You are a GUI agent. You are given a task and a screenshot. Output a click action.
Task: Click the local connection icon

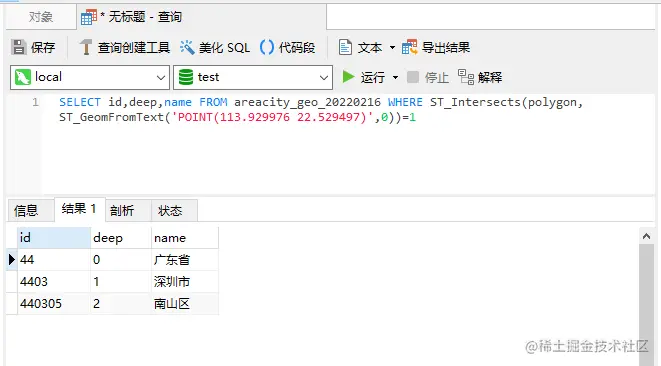pyautogui.click(x=23, y=77)
